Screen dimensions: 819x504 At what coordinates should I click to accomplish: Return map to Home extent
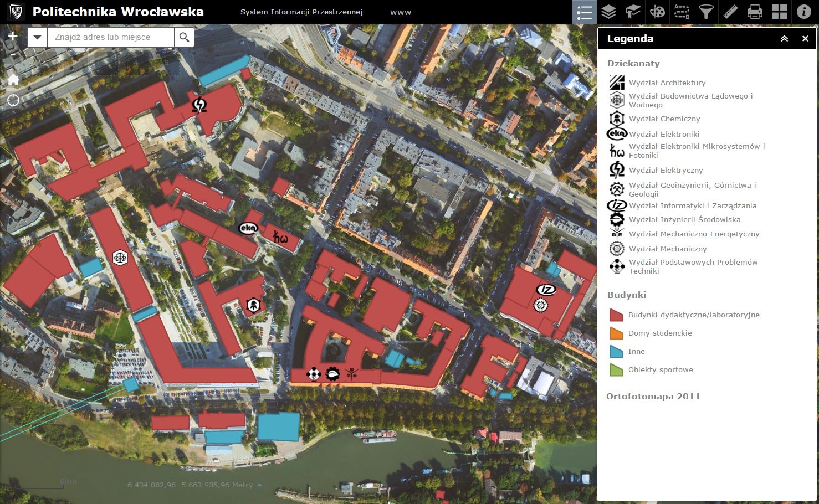[x=13, y=79]
